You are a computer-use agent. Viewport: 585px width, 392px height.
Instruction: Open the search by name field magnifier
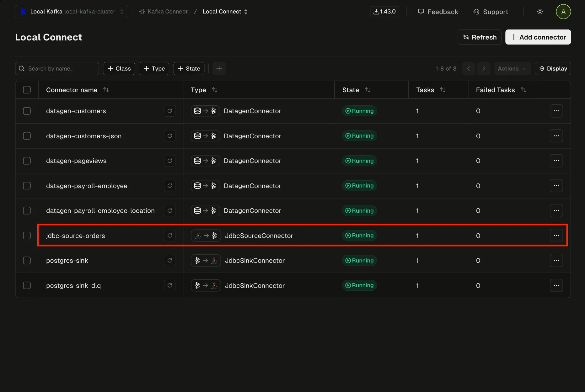tap(21, 68)
